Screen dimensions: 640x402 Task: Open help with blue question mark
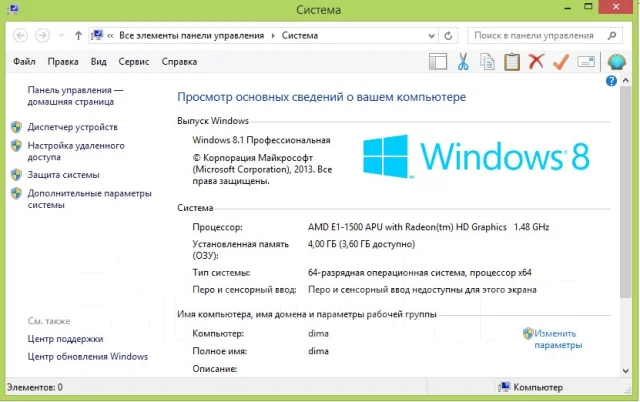point(611,81)
